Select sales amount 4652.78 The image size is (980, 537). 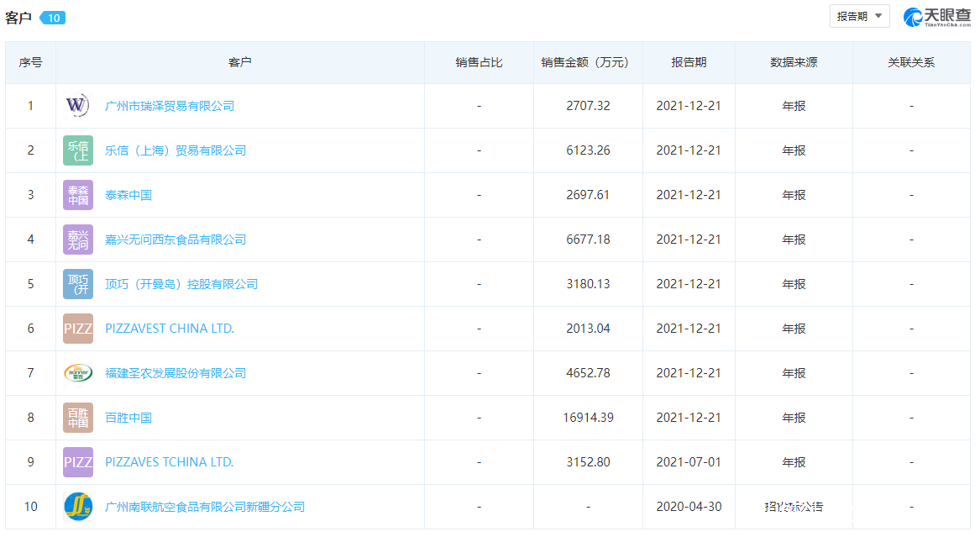click(588, 373)
